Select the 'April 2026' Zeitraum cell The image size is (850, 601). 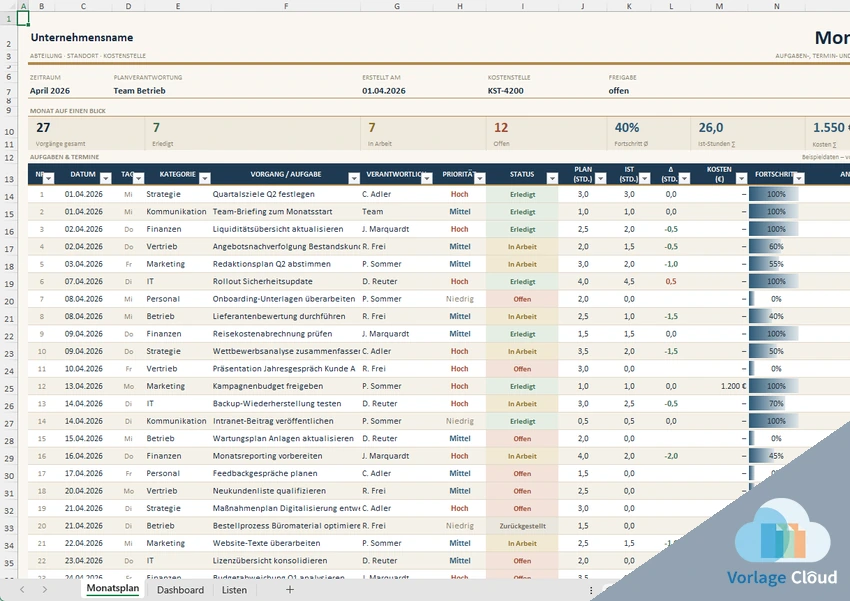[x=50, y=91]
